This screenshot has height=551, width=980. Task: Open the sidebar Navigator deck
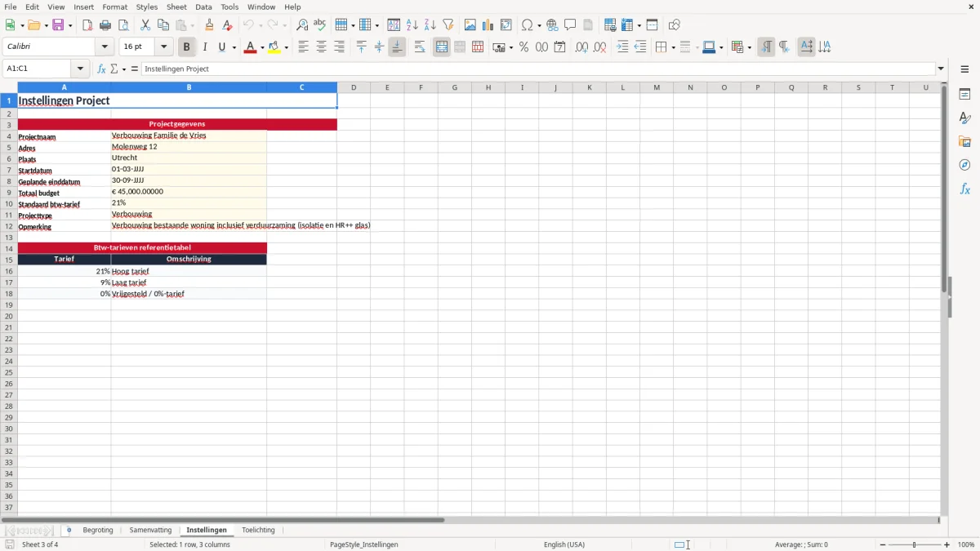[x=964, y=166]
